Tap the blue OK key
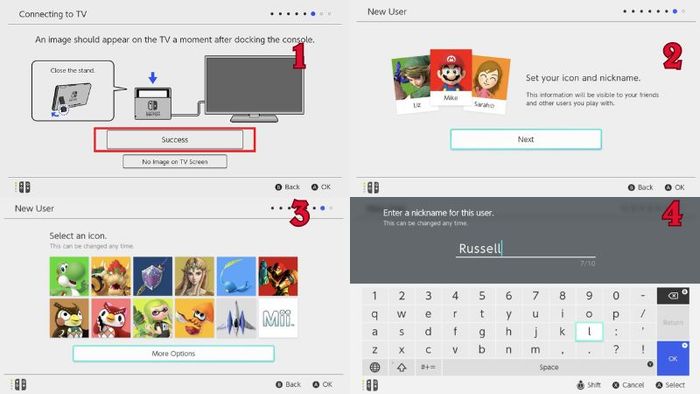 coord(673,358)
